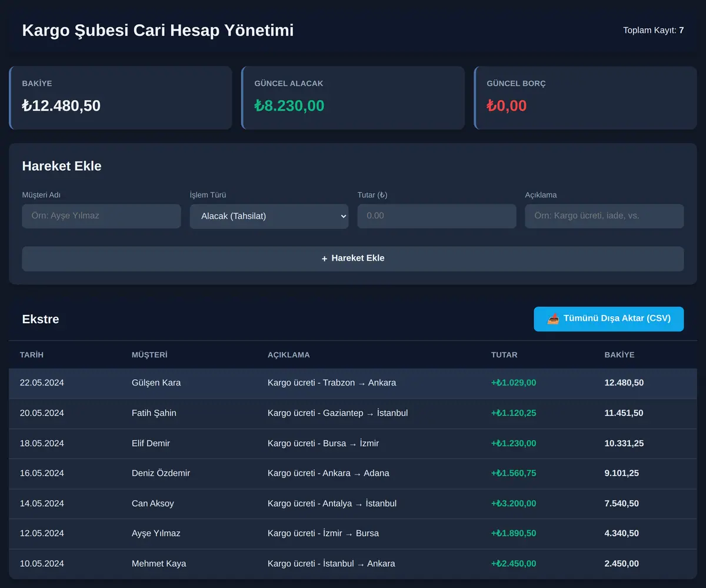Click the Bursa → İzmir description
This screenshot has height=588, width=706.
pyautogui.click(x=323, y=443)
